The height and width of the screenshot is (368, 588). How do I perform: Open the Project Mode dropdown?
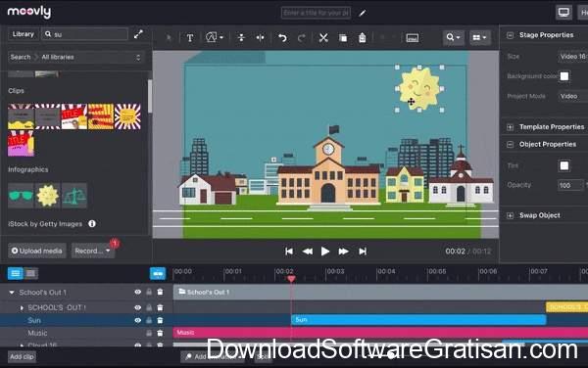pos(572,96)
